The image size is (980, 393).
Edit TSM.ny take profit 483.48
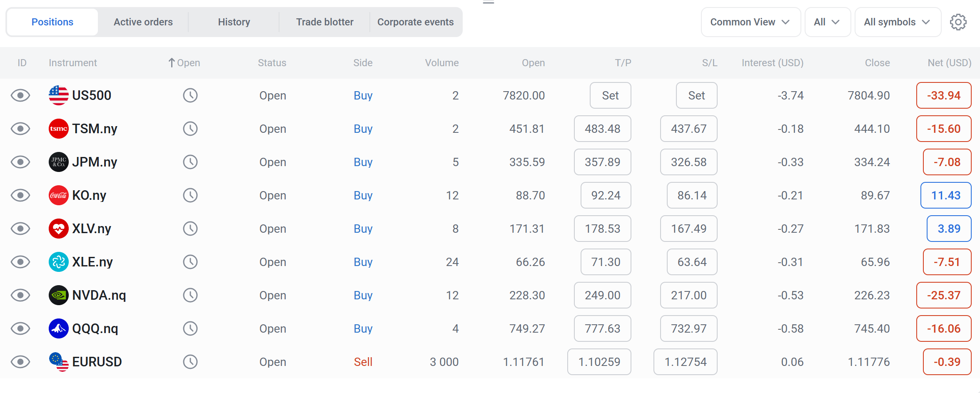click(603, 129)
